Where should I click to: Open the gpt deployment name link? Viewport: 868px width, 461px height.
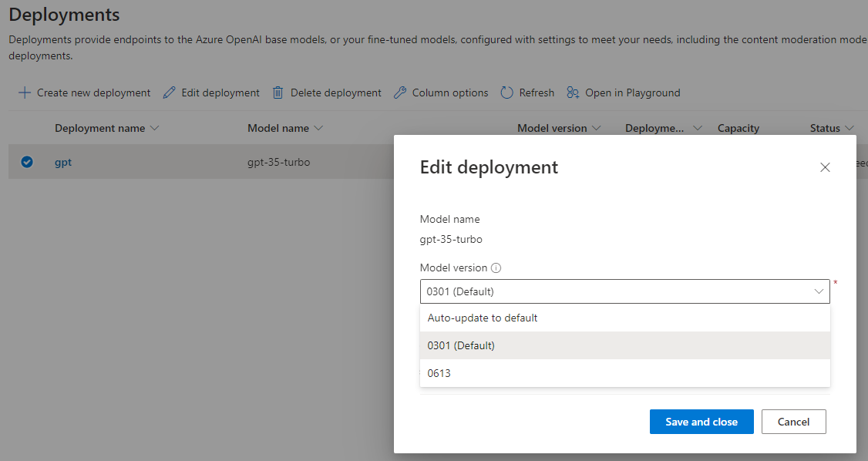tap(63, 162)
